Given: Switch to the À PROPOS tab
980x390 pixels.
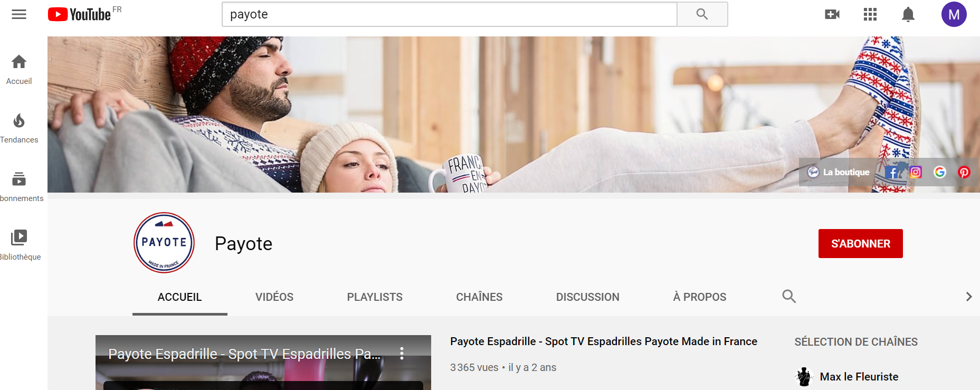Looking at the screenshot, I should point(700,297).
